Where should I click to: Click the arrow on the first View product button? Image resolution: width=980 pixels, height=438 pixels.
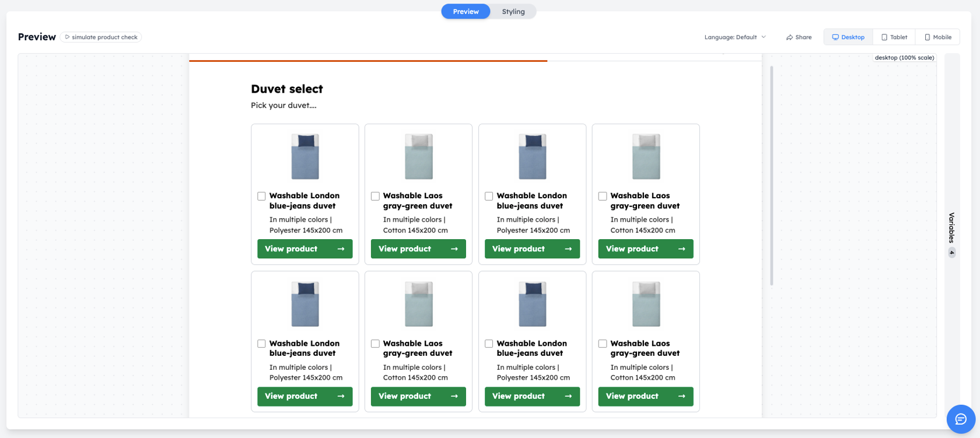tap(341, 249)
